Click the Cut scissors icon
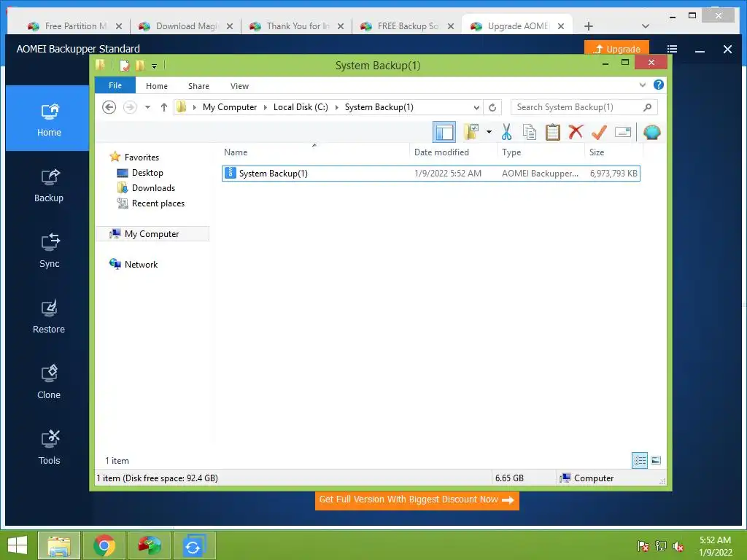Viewport: 747px width, 560px height. [x=506, y=132]
